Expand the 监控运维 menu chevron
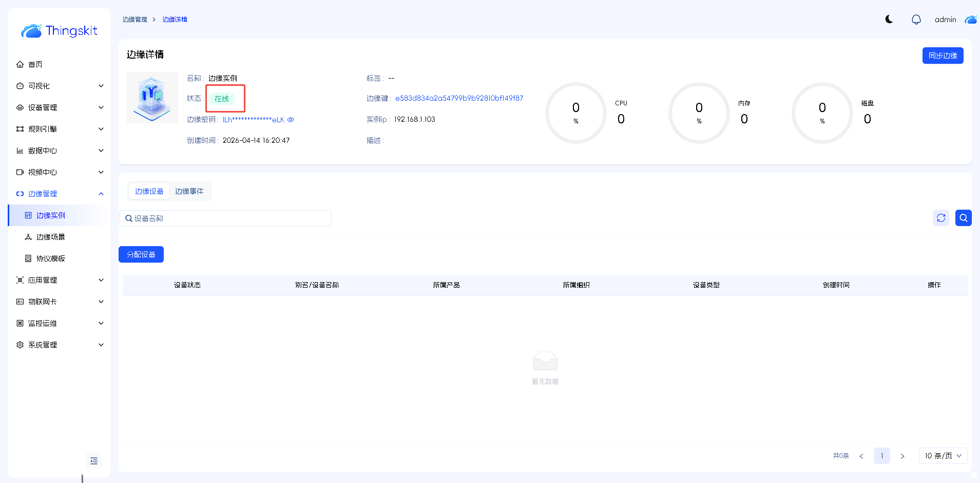 click(101, 323)
